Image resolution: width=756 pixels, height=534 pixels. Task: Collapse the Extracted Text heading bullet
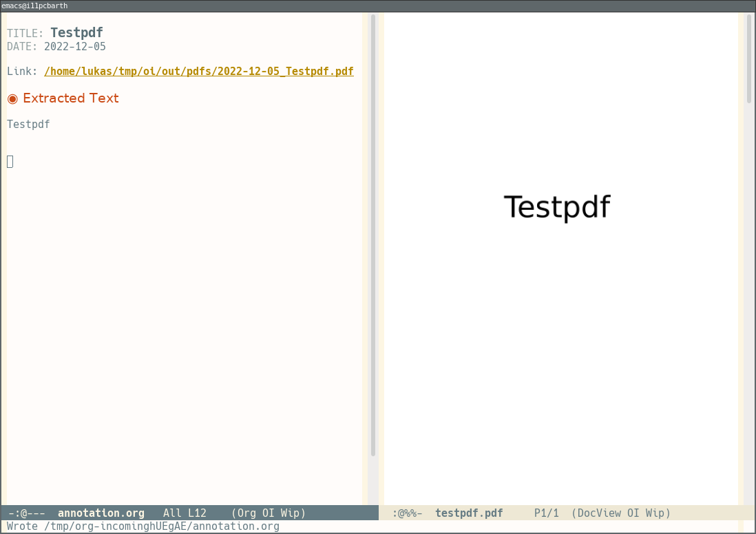coord(12,99)
